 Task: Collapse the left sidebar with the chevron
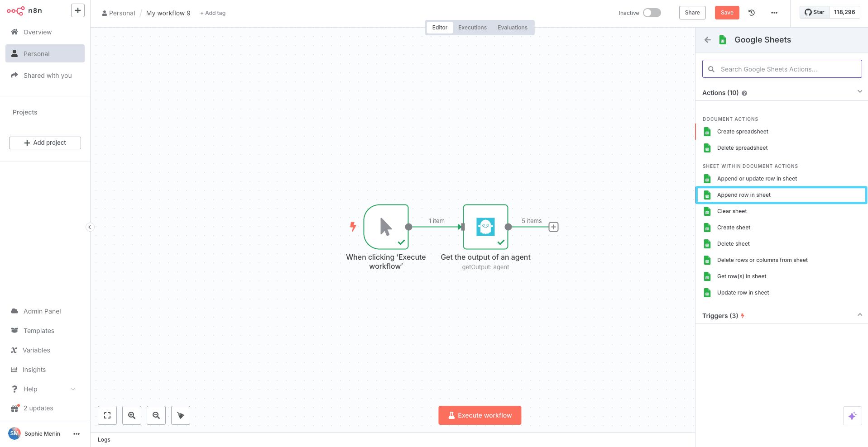pyautogui.click(x=90, y=227)
